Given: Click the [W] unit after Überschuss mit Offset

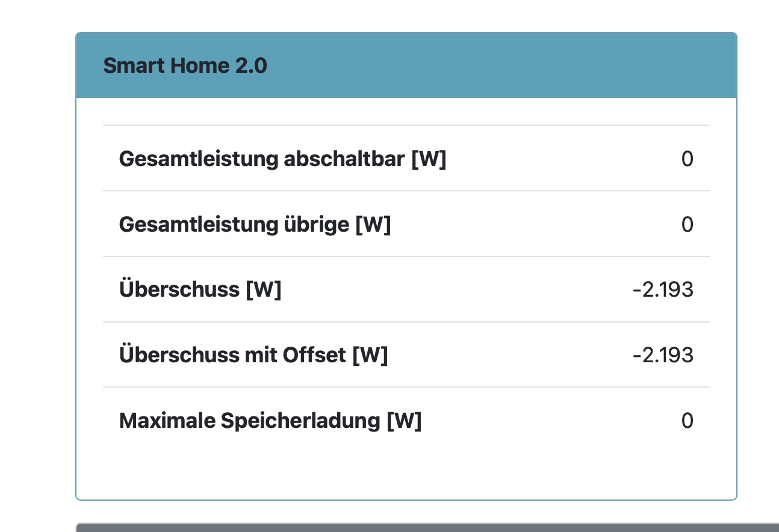Looking at the screenshot, I should click(370, 356).
